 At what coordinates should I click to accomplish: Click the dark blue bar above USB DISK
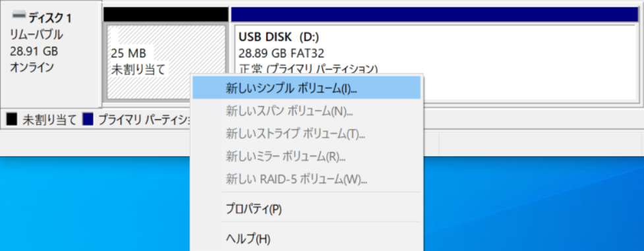click(x=435, y=14)
